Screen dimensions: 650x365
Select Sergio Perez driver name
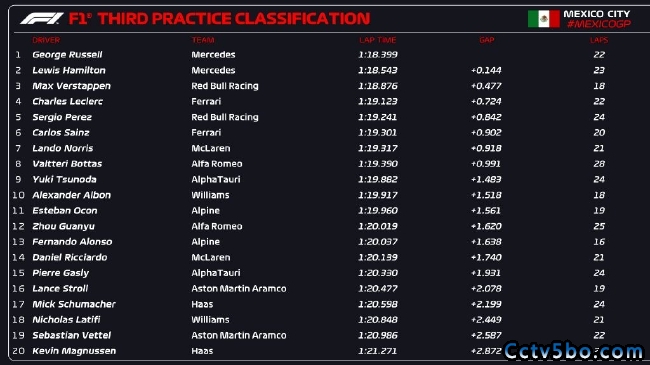point(62,117)
